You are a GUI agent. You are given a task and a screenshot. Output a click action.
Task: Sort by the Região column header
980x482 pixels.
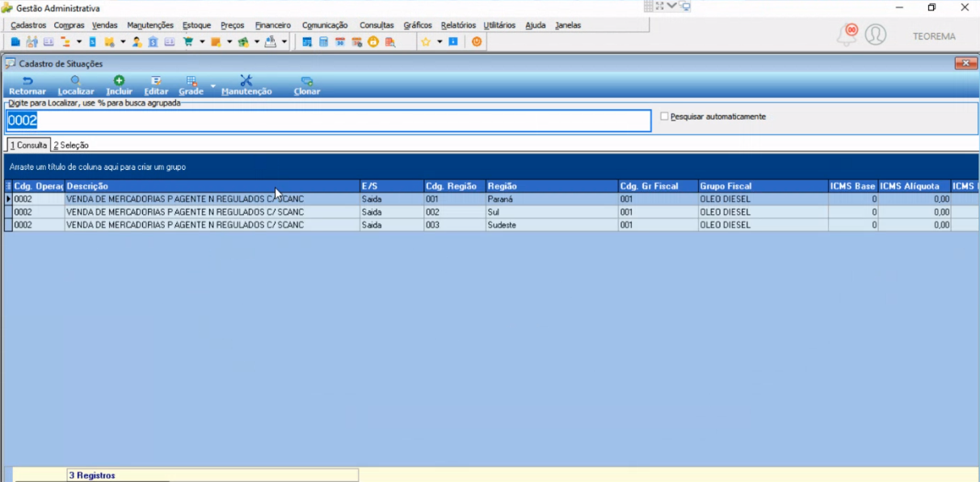click(x=552, y=186)
